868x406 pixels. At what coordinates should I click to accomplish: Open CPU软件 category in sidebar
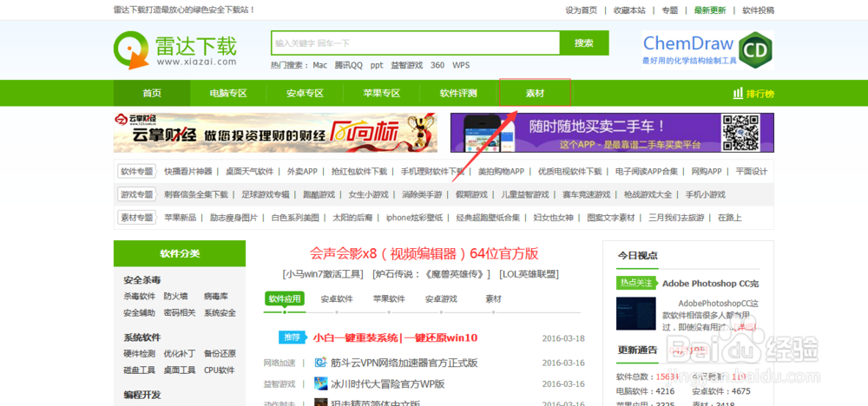point(220,370)
